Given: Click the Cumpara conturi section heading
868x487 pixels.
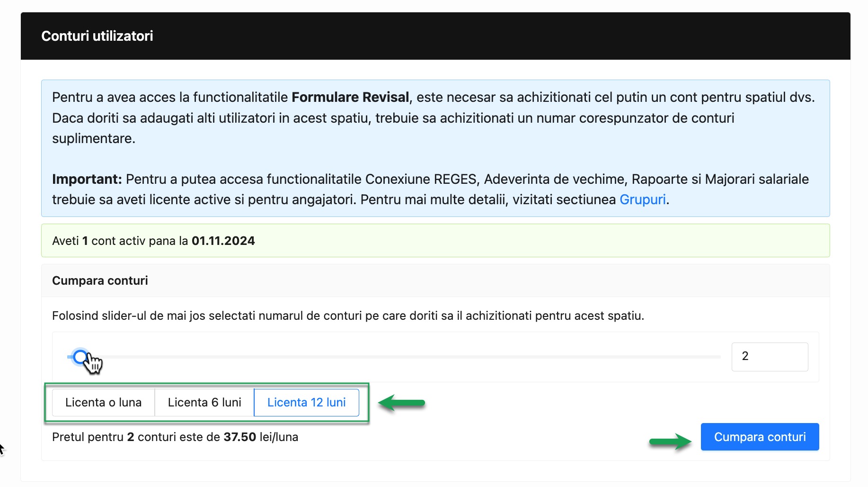Looking at the screenshot, I should [x=100, y=280].
